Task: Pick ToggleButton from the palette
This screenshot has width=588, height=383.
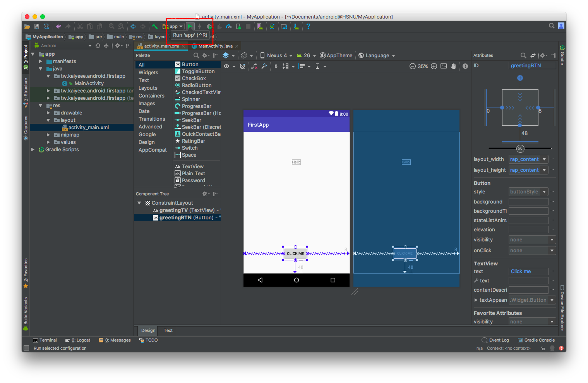Action: [195, 71]
